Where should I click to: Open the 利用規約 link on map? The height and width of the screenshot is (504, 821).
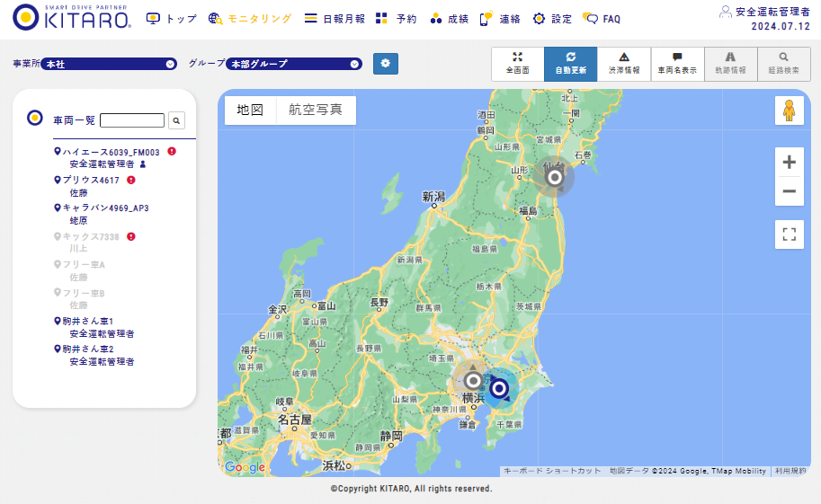(790, 471)
